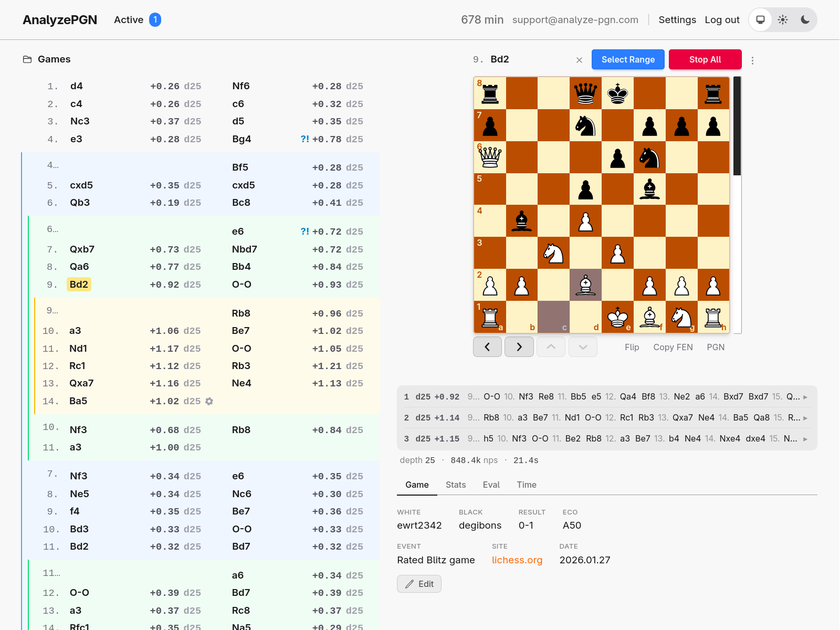Expand engine line 3 arrow

coord(805,439)
